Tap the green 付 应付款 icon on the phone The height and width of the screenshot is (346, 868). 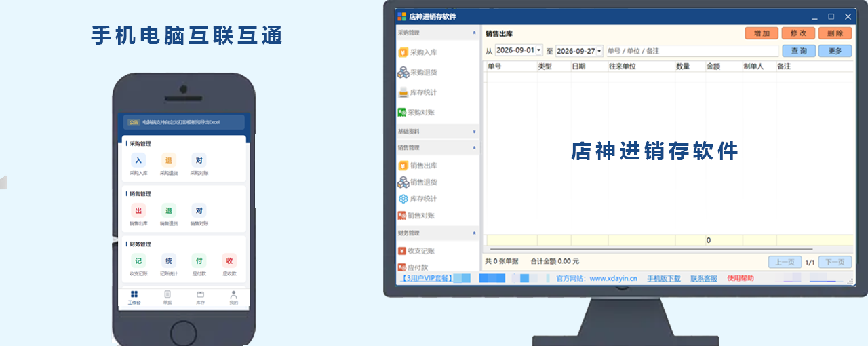[199, 261]
